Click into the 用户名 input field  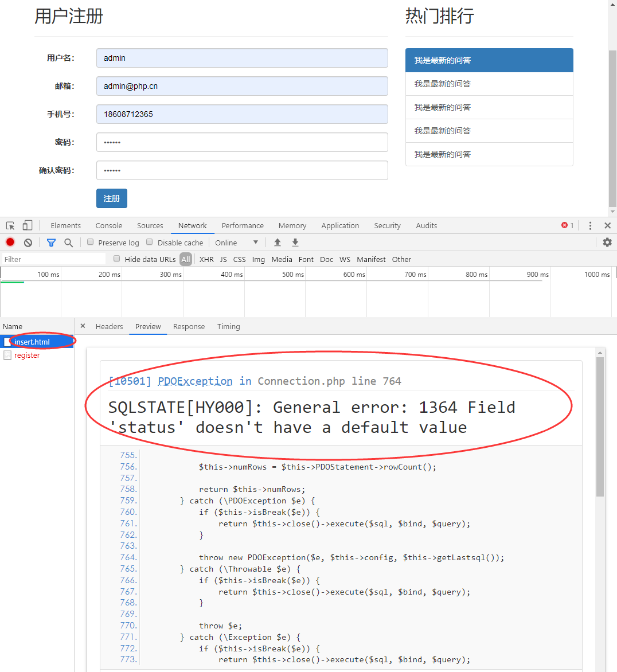point(242,58)
